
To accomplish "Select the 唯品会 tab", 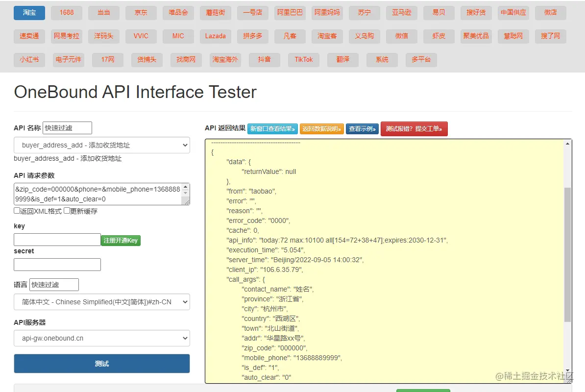I will (x=178, y=13).
